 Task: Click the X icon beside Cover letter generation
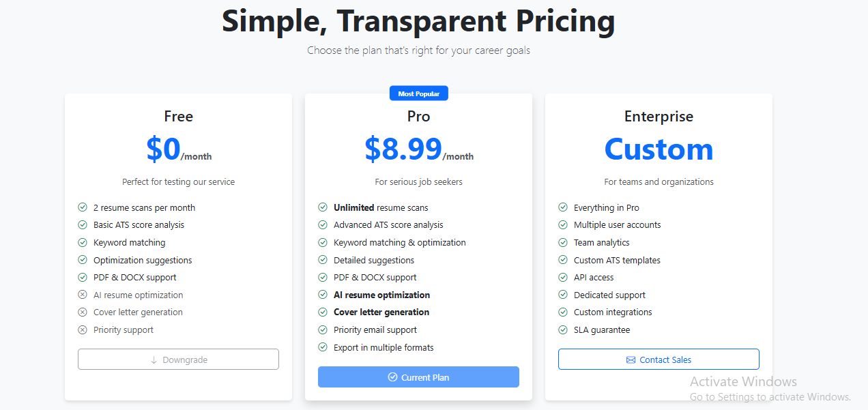[83, 312]
